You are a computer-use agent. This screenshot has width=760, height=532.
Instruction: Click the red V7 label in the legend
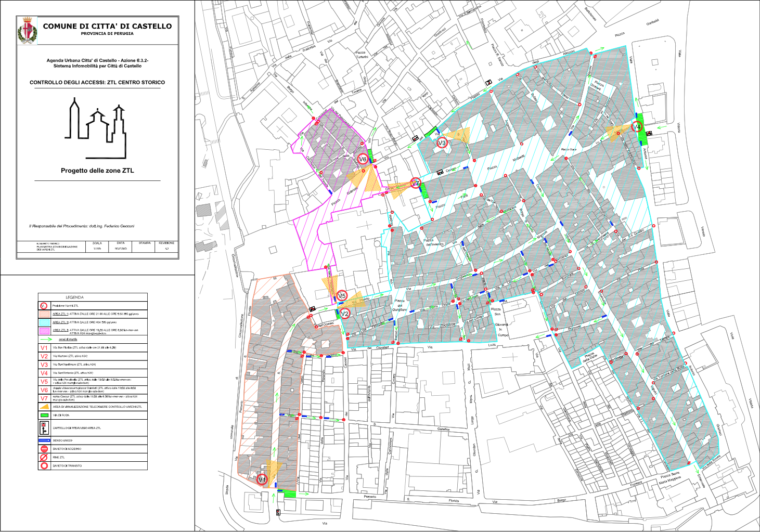click(44, 398)
